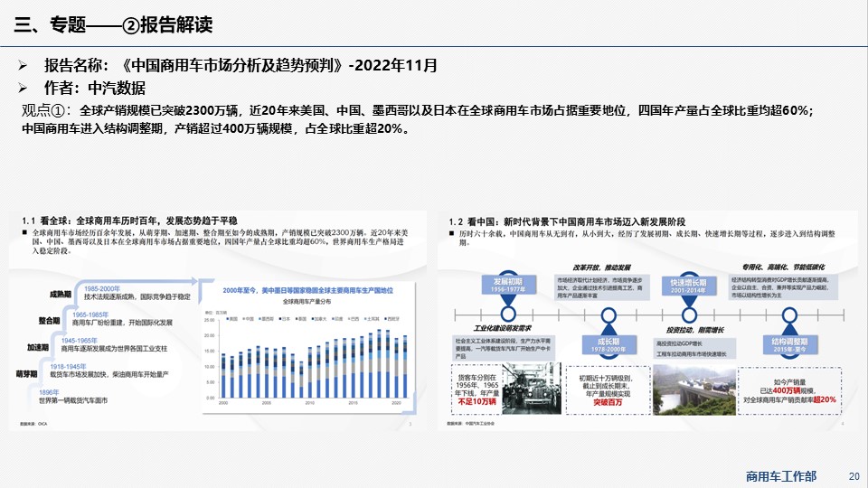Click the 萌芽期 stage label
Screen dimensions: 868x488
[x=26, y=374]
